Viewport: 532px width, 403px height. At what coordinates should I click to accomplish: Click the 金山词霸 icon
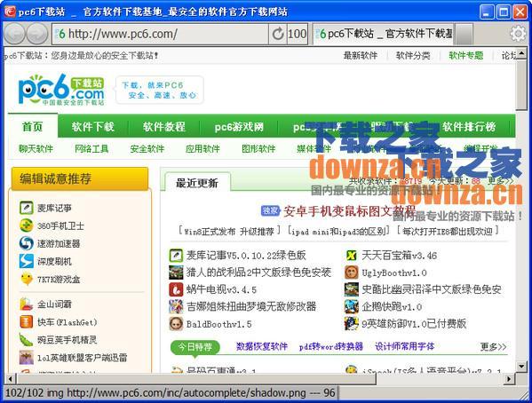tap(26, 304)
